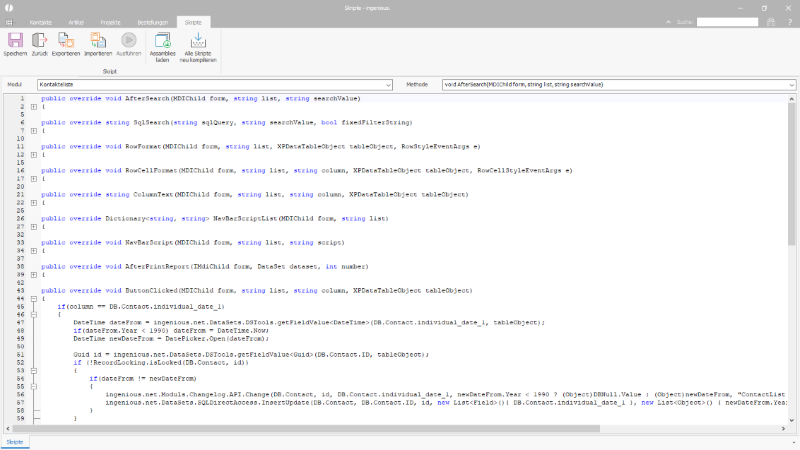Image resolution: width=800 pixels, height=450 pixels.
Task: Select the Skripte tab at bottom
Action: (x=15, y=442)
